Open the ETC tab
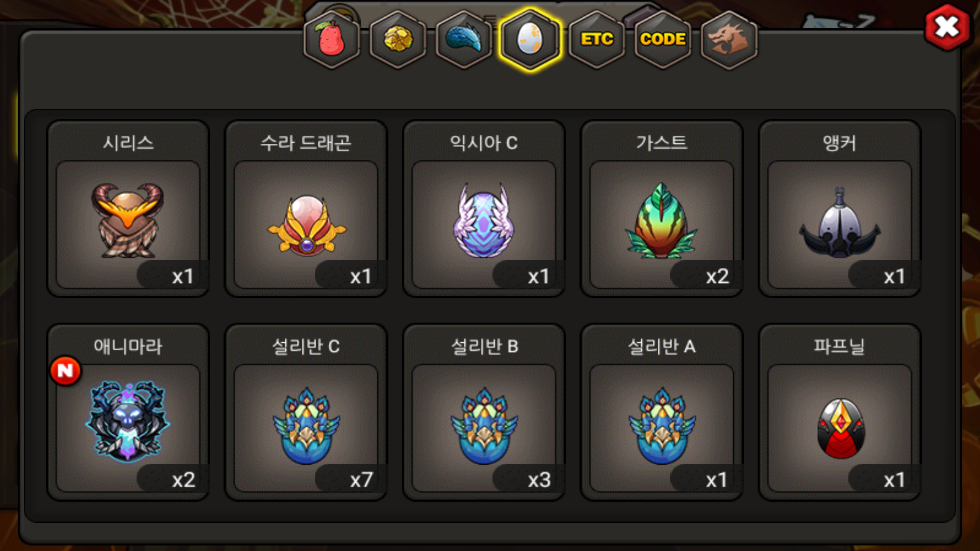 pos(597,40)
